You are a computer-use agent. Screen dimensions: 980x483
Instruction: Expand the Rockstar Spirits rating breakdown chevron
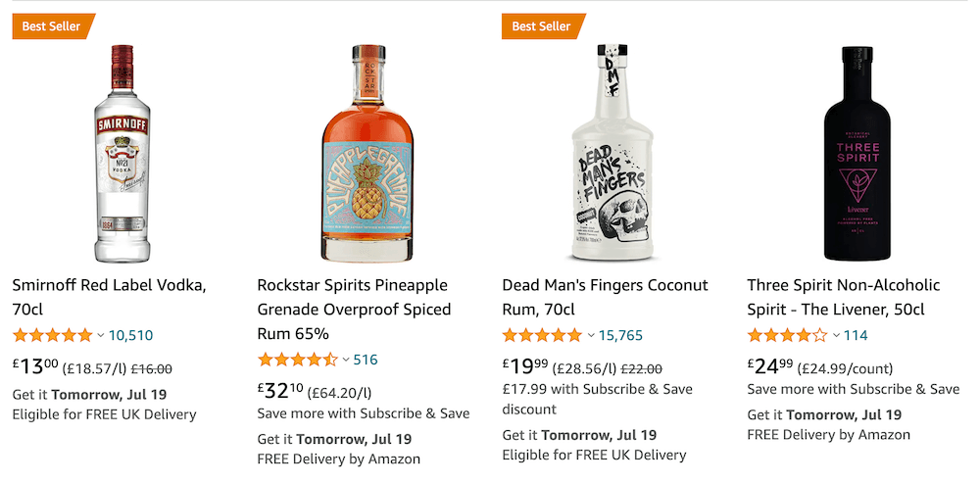345,361
